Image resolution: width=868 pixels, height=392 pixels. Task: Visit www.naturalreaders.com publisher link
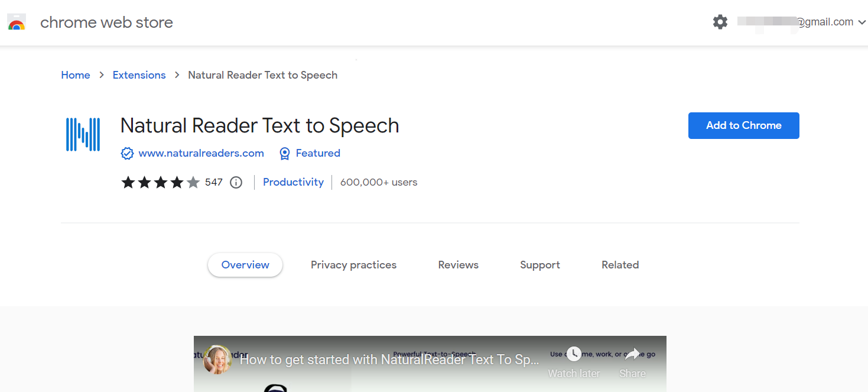(201, 153)
